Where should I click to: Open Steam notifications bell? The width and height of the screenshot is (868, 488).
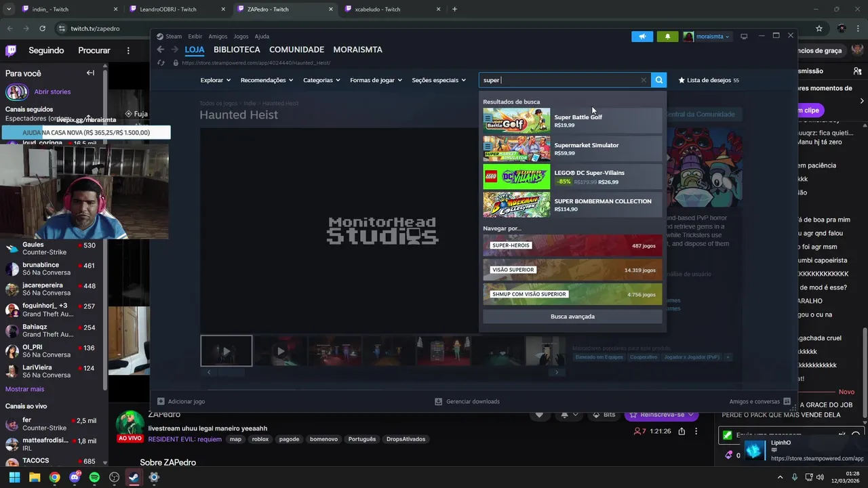667,37
